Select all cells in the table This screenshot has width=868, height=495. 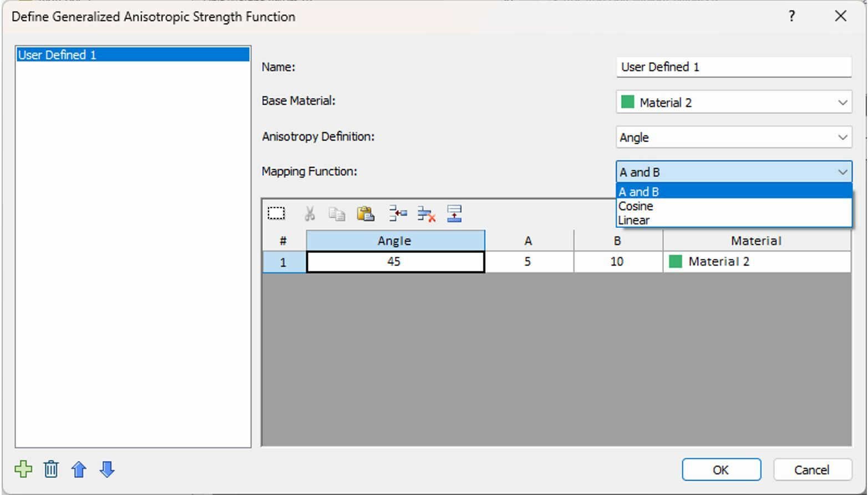276,213
